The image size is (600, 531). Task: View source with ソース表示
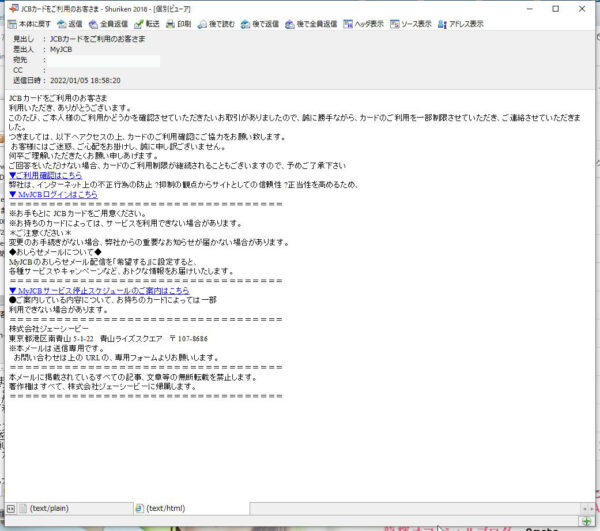pos(411,24)
